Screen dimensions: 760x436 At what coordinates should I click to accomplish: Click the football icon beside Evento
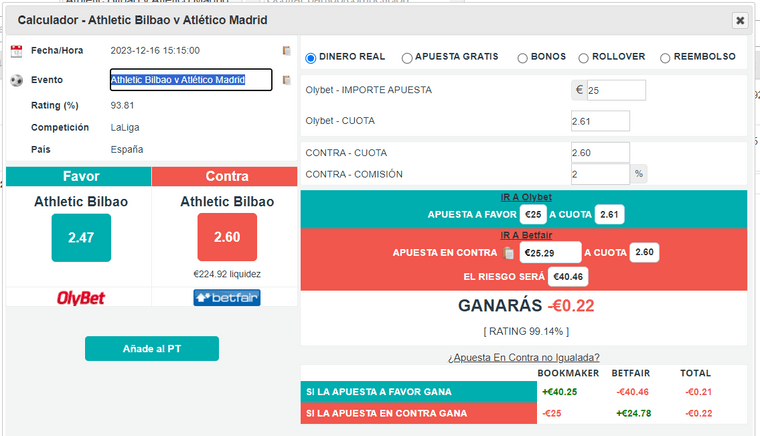pyautogui.click(x=16, y=80)
